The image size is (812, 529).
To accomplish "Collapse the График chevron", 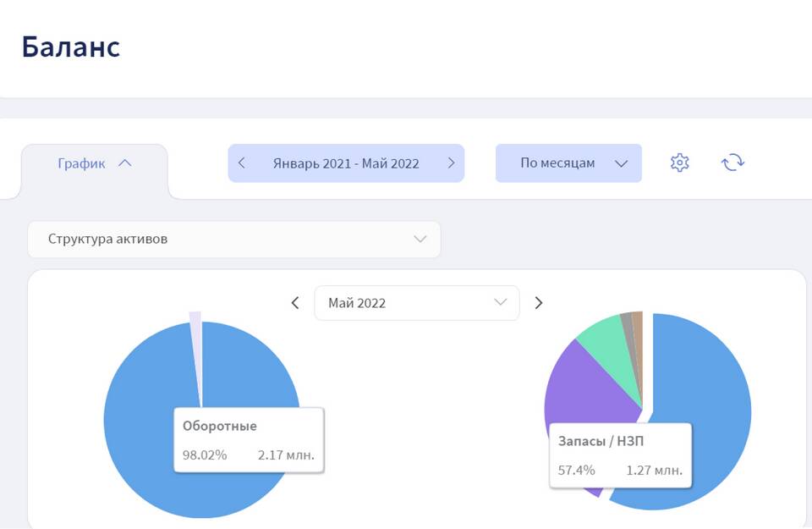I will point(125,163).
